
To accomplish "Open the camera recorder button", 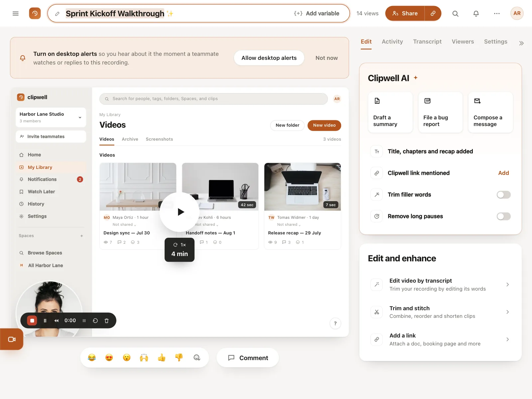I will (12, 339).
